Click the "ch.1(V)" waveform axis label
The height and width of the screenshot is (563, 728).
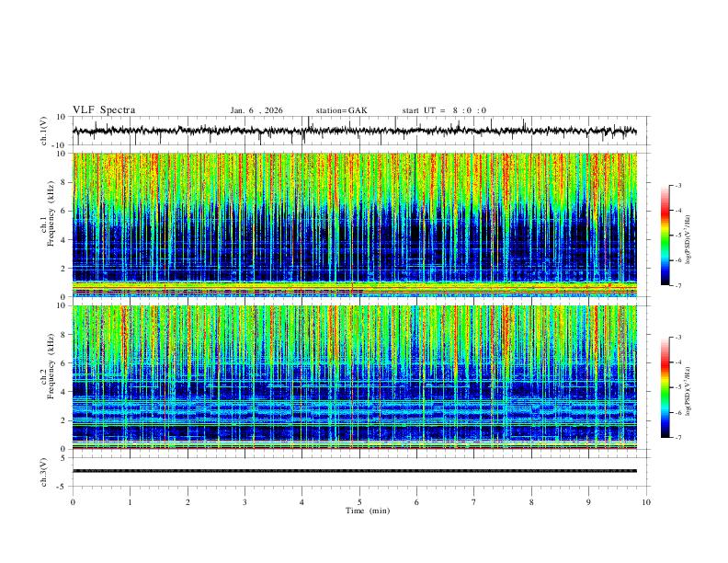[x=44, y=131]
